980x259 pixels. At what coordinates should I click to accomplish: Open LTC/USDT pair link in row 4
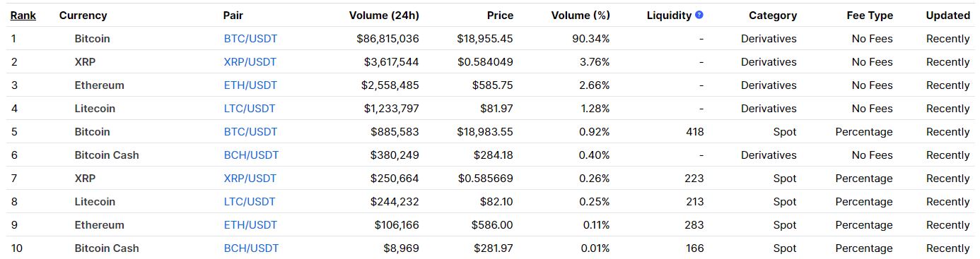(250, 109)
